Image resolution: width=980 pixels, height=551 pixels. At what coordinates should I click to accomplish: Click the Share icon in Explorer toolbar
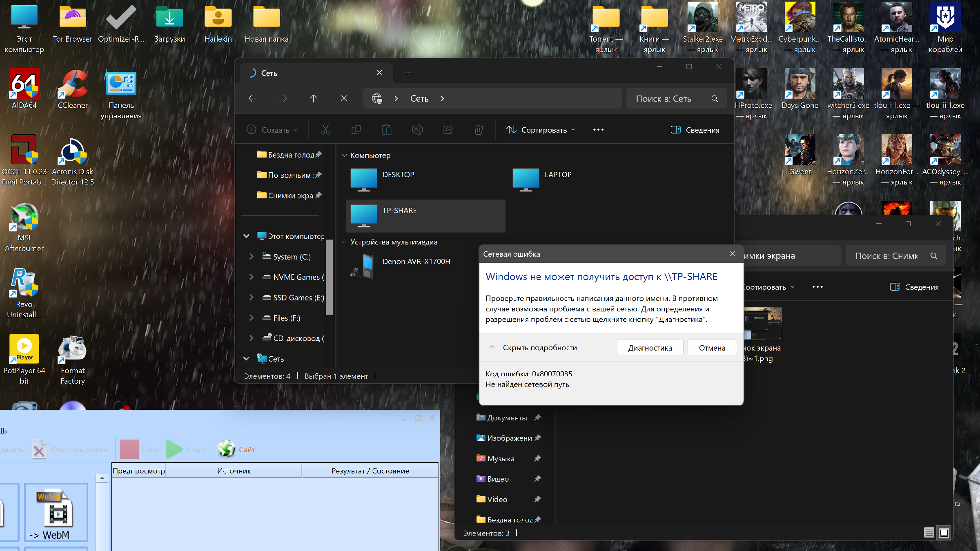tap(448, 130)
